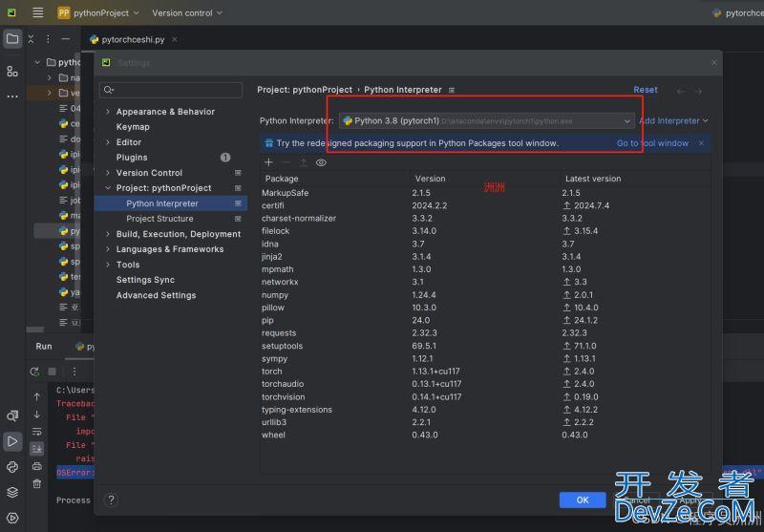Viewport: 764px width, 532px height.
Task: Open Add Interpreter dropdown
Action: 673,120
